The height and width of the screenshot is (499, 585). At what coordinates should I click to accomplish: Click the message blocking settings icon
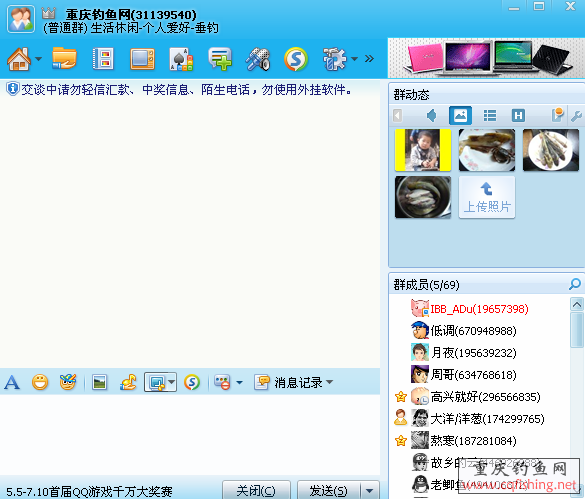pyautogui.click(x=222, y=383)
